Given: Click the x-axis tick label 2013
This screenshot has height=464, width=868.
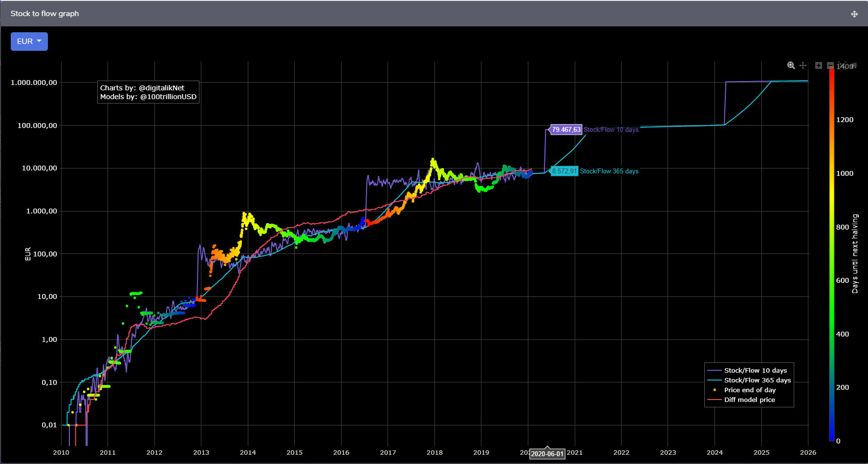Looking at the screenshot, I should [x=201, y=452].
